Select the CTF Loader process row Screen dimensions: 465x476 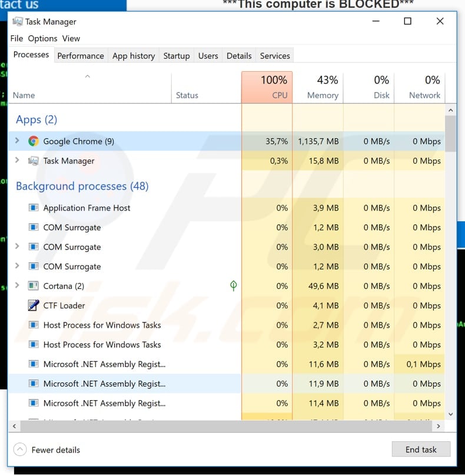227,305
